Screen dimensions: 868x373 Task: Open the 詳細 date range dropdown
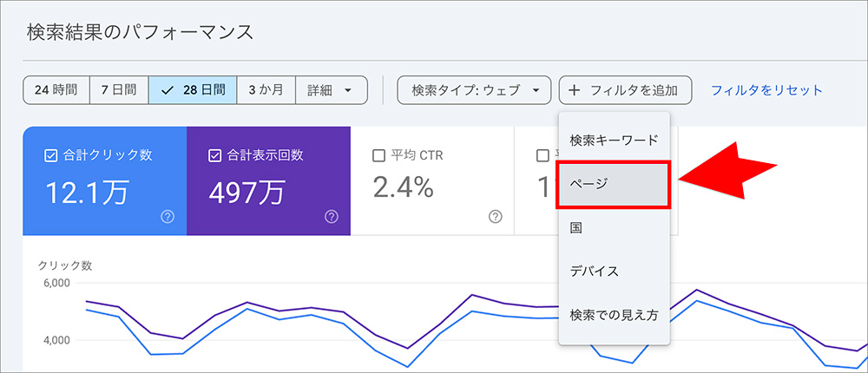tap(331, 90)
